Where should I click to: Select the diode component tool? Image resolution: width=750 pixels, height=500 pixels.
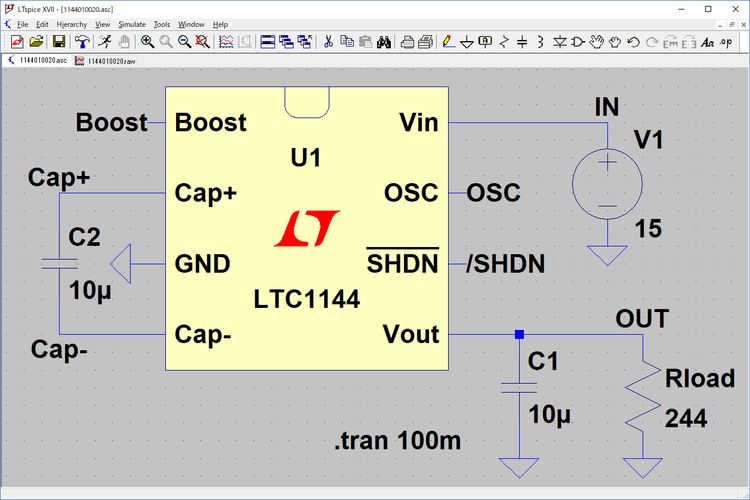(560, 42)
